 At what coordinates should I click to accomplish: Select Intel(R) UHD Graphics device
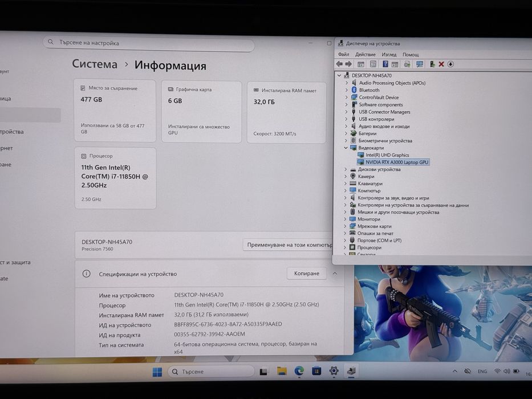coord(387,155)
